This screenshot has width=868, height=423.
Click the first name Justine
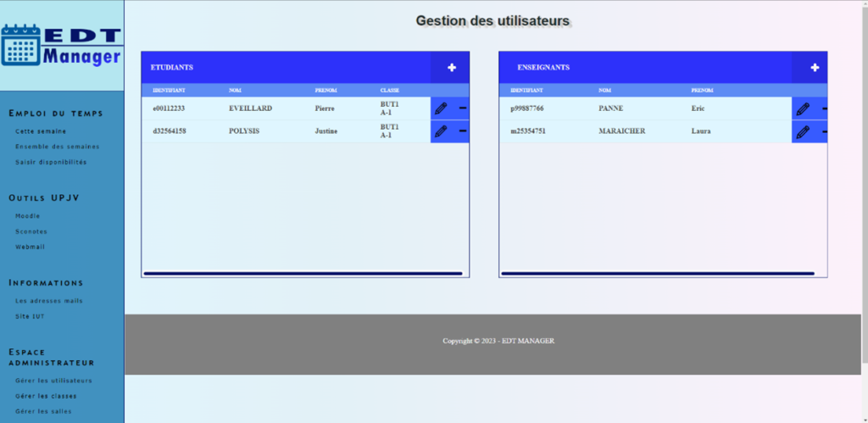pos(326,131)
